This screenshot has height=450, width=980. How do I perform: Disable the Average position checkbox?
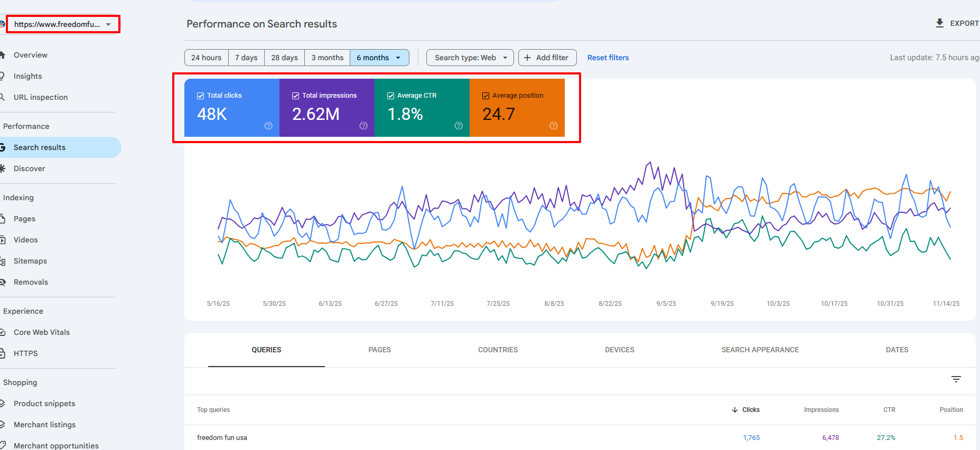pyautogui.click(x=486, y=96)
